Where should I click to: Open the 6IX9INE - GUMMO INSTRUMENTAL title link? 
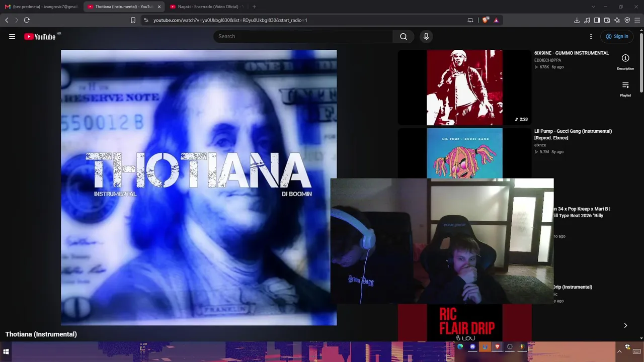tap(572, 53)
